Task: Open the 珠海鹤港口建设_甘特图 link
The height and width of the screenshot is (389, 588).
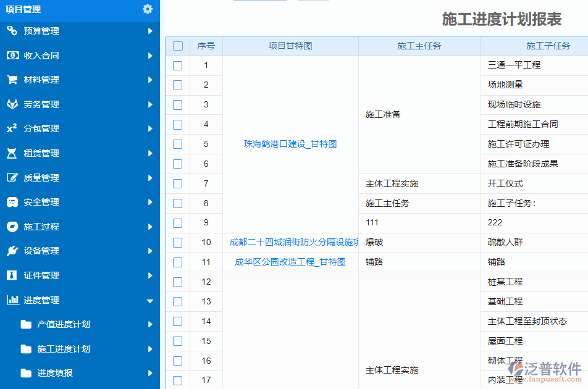Action: point(290,144)
